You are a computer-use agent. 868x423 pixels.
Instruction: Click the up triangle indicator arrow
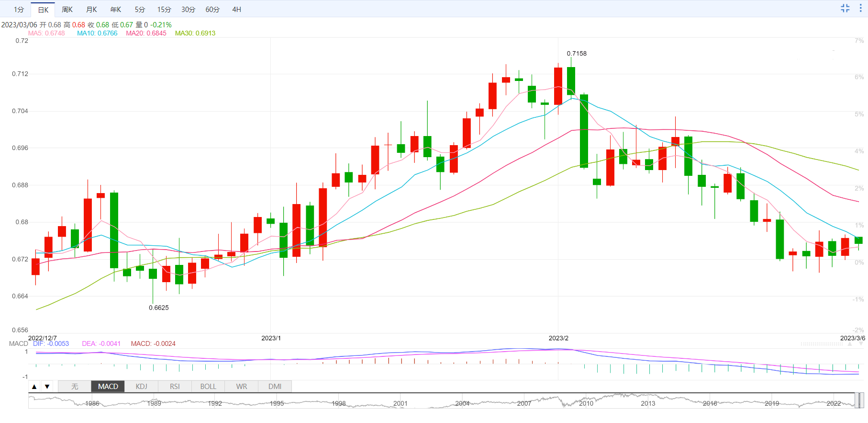point(34,387)
